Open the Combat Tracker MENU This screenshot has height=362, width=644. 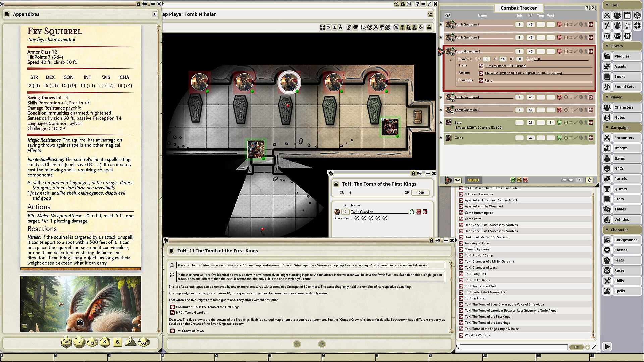click(473, 180)
